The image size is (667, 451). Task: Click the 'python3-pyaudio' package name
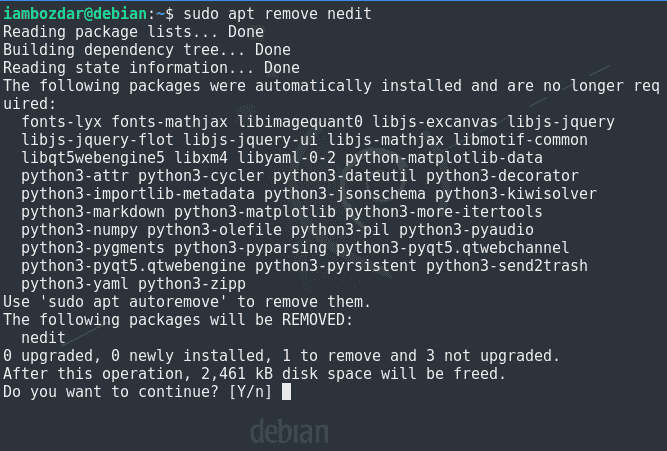tap(466, 230)
